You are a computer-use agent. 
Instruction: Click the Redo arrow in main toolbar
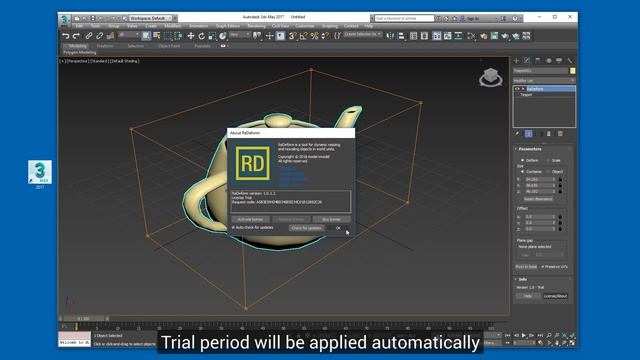pos(76,36)
